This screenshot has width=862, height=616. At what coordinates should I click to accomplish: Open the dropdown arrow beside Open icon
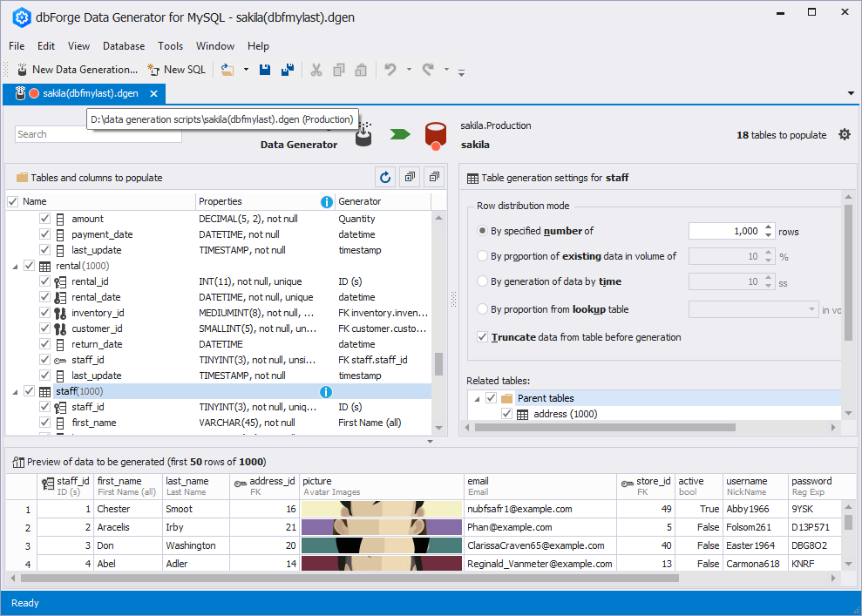246,70
